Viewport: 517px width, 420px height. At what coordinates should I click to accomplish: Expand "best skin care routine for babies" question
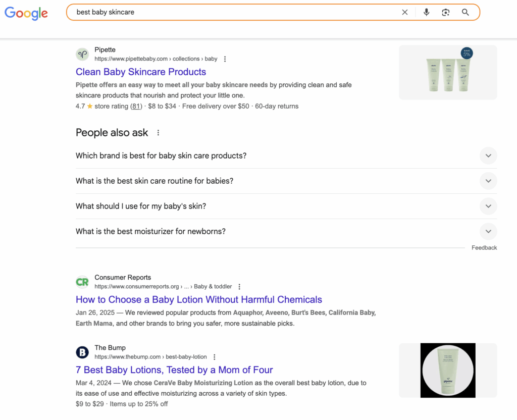click(488, 181)
